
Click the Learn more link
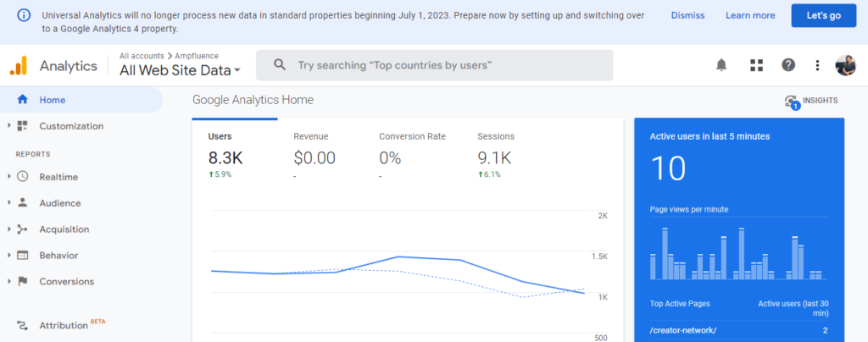point(750,15)
